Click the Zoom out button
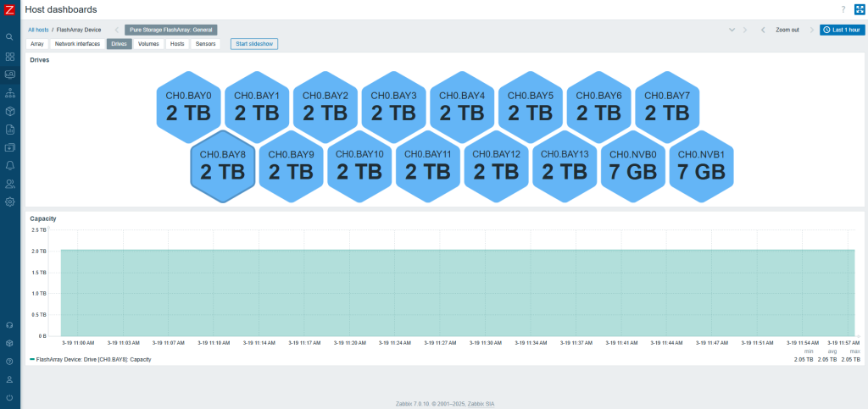The image size is (868, 409). [787, 30]
